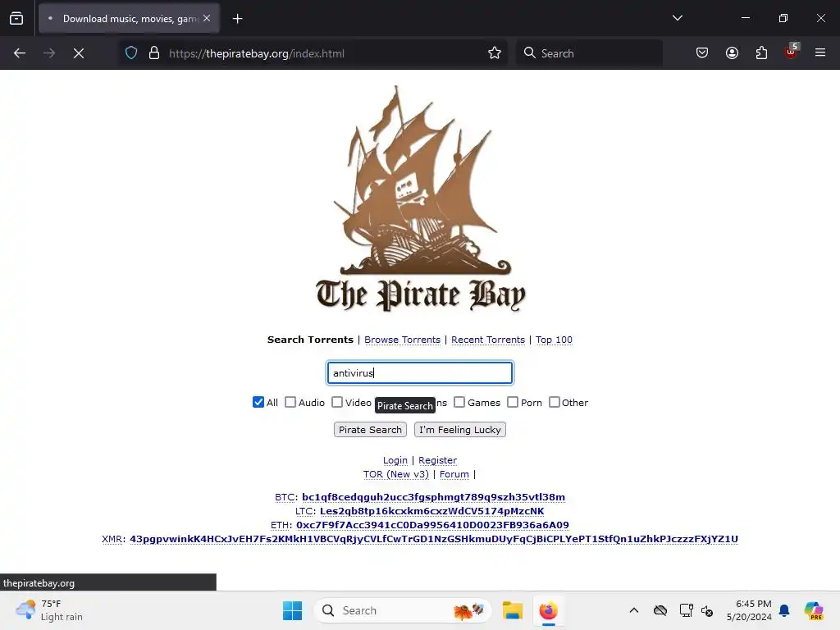Open the uBlock Origin extension popup

[792, 52]
